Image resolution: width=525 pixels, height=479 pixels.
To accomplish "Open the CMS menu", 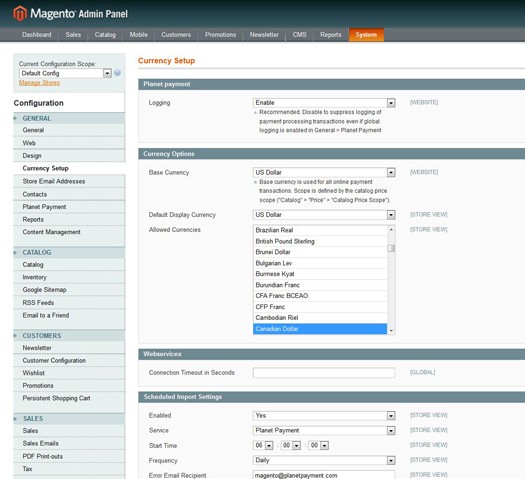I will pyautogui.click(x=299, y=35).
